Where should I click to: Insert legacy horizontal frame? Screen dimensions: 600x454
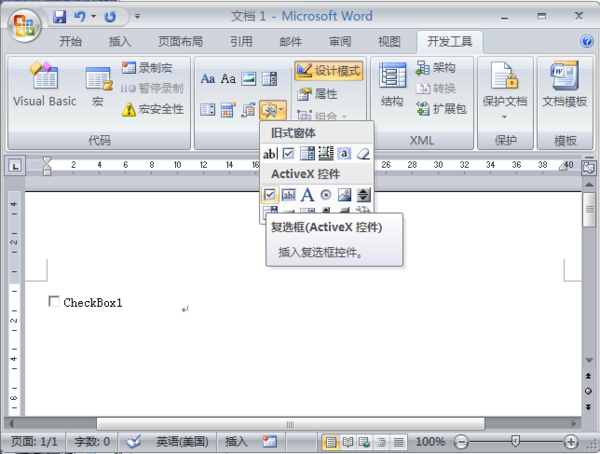(x=326, y=154)
